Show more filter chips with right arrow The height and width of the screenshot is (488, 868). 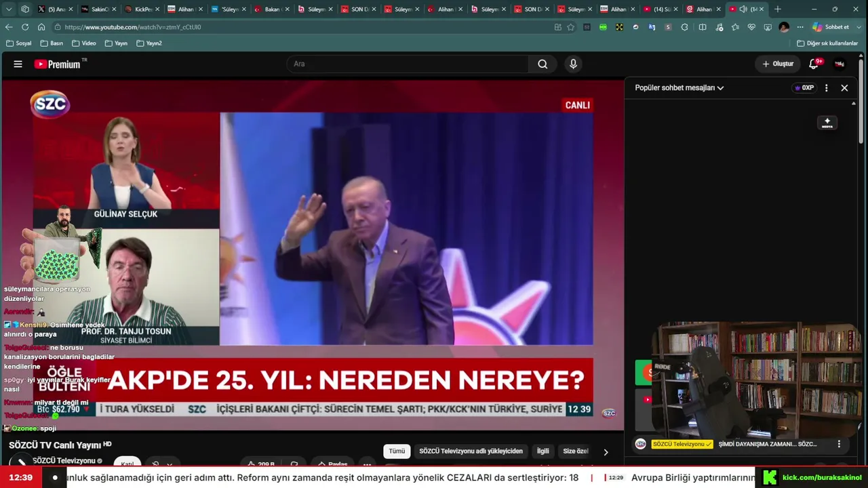point(606,451)
